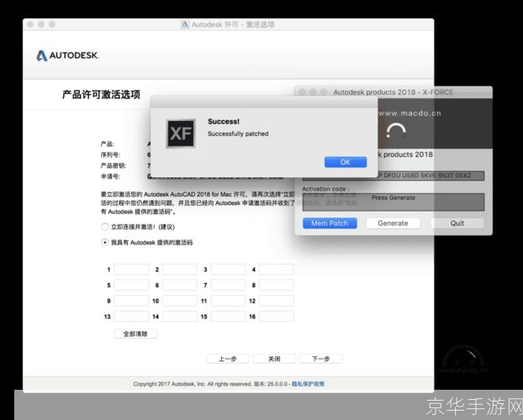Click activation code box 13
This screenshot has height=420, width=523.
tap(131, 317)
